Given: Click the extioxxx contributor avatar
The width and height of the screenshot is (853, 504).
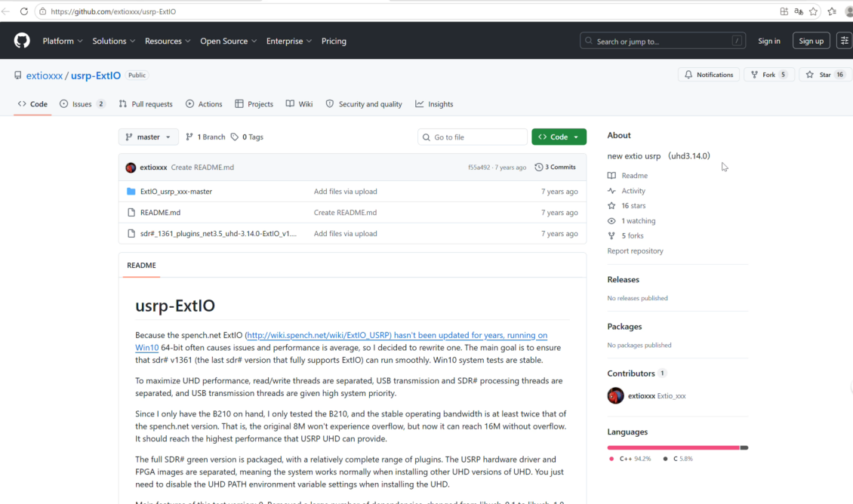Looking at the screenshot, I should (615, 396).
